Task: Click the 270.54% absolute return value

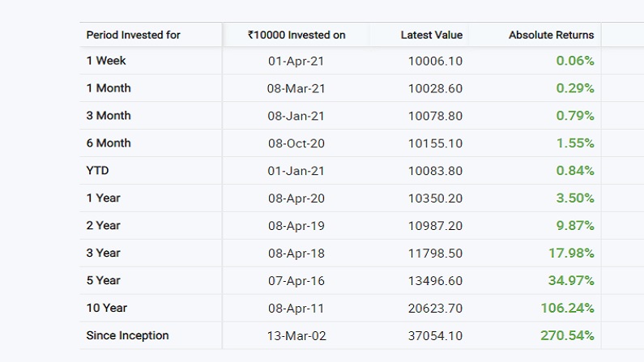Action: [567, 336]
